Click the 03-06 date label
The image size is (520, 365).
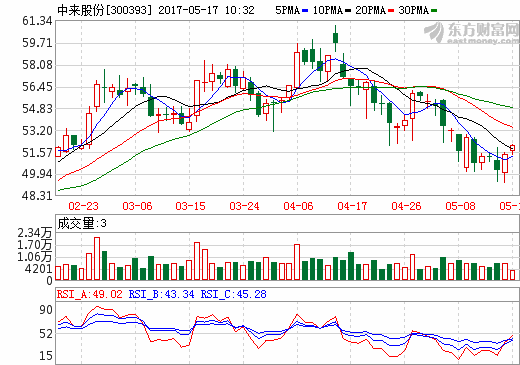pyautogui.click(x=137, y=206)
